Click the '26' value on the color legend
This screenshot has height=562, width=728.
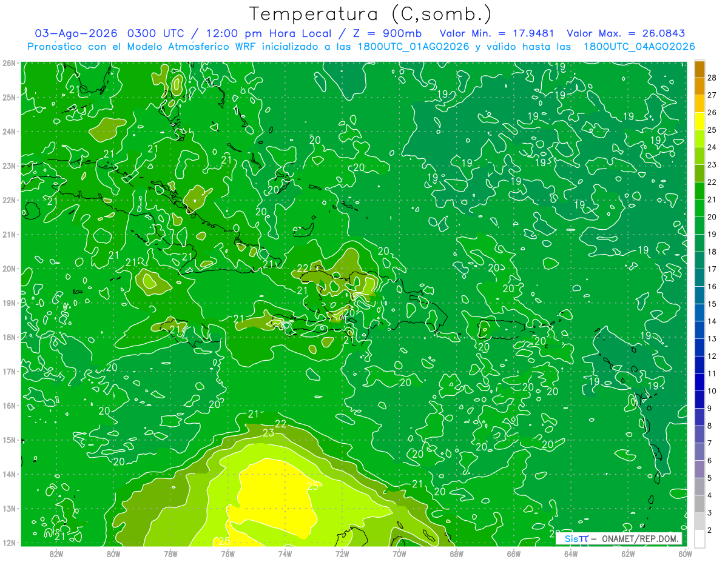(x=712, y=112)
